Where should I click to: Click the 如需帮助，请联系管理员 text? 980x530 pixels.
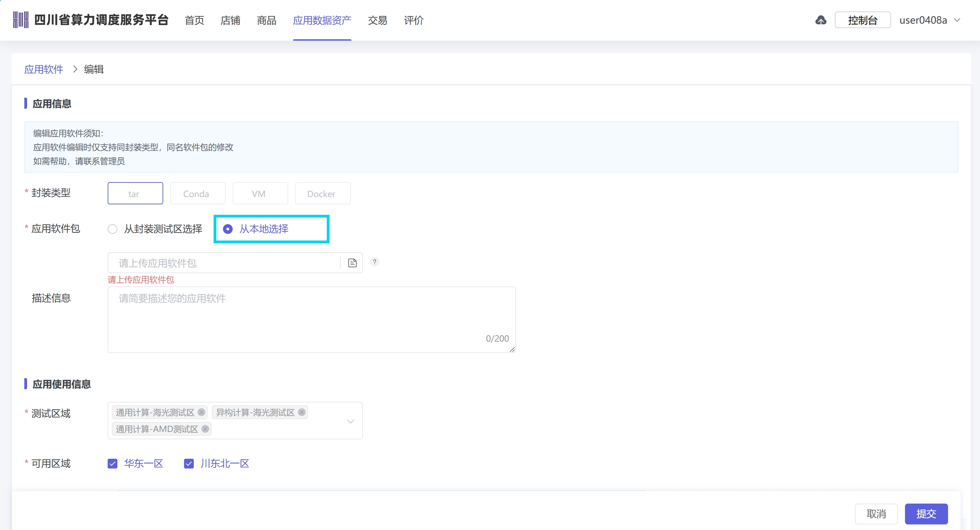79,161
